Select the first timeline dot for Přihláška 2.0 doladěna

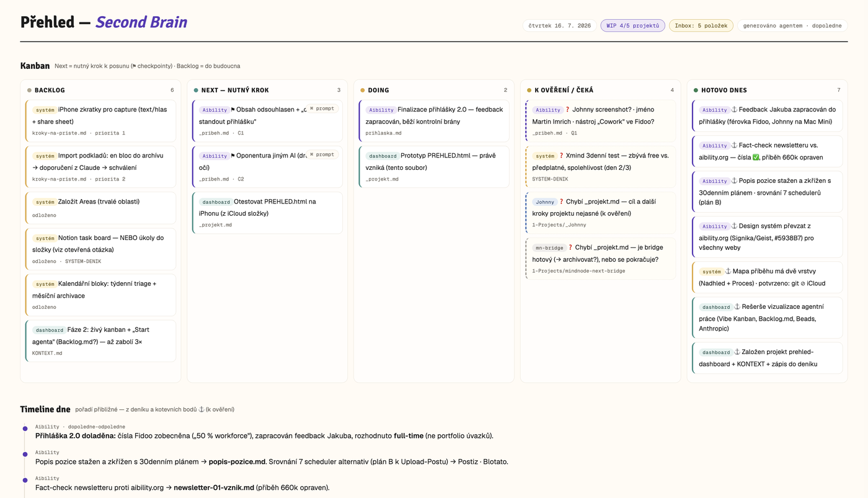[25, 429]
